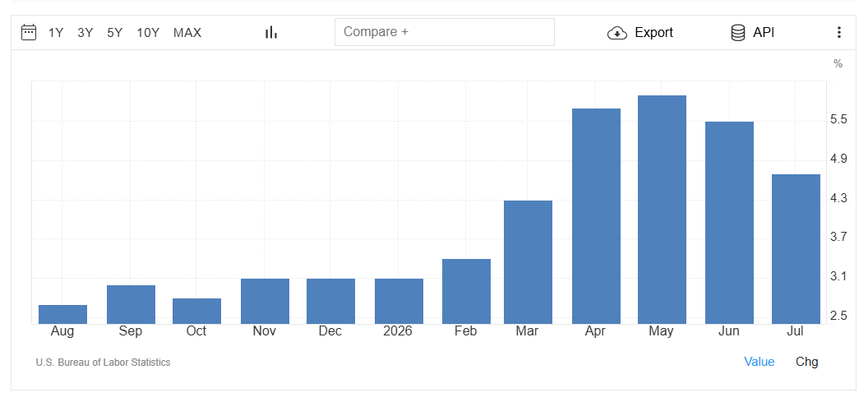Click the Compare + input field
This screenshot has height=402, width=868.
click(445, 32)
